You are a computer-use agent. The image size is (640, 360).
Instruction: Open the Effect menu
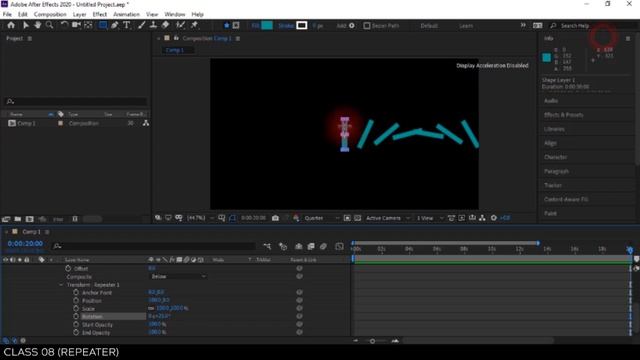pos(100,14)
